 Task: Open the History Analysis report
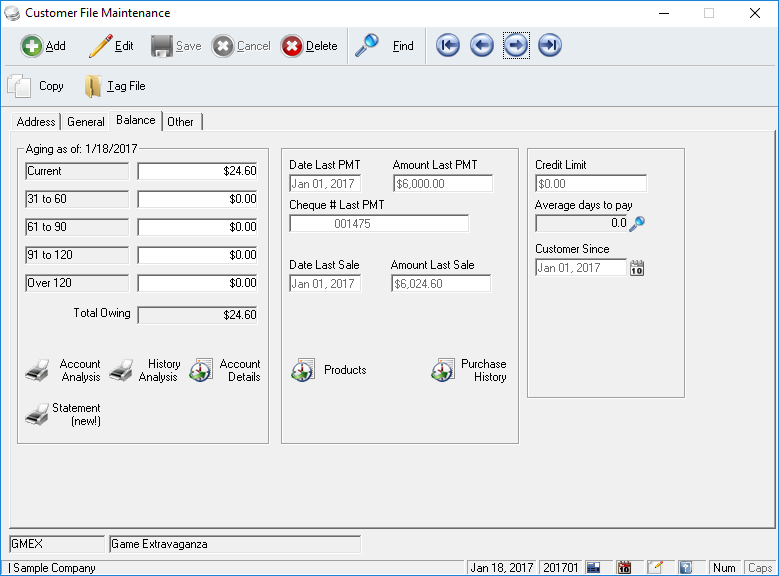tap(121, 371)
